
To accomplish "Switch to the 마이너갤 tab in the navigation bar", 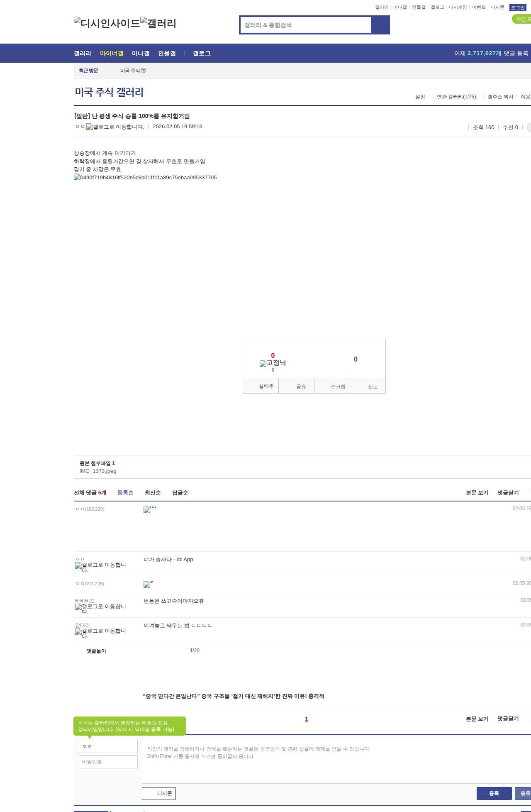I will coord(112,54).
